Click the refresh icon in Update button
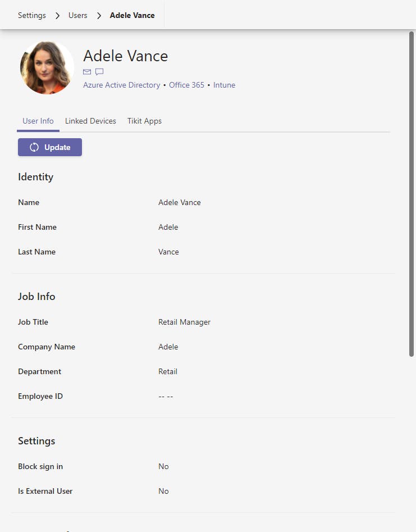The image size is (416, 532). point(34,147)
